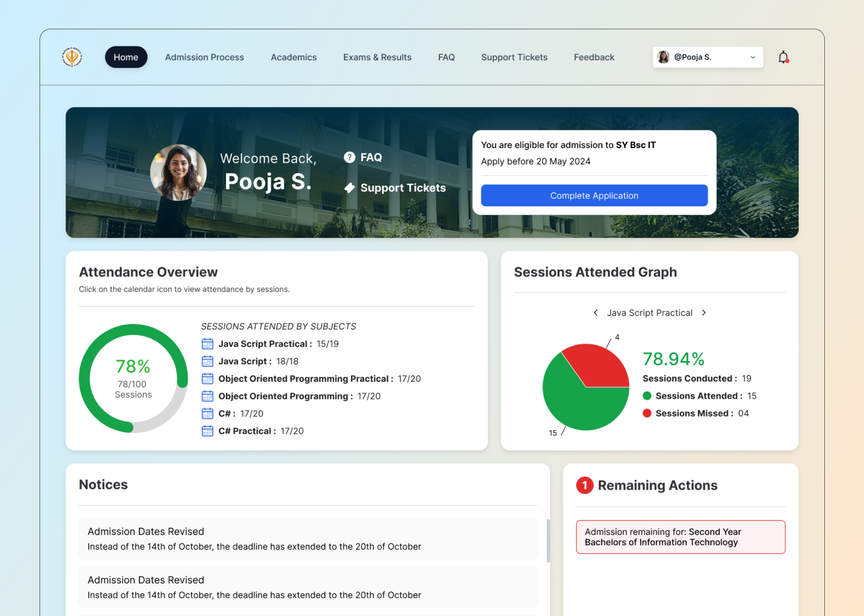Open the notification bell
The width and height of the screenshot is (864, 616).
click(783, 57)
